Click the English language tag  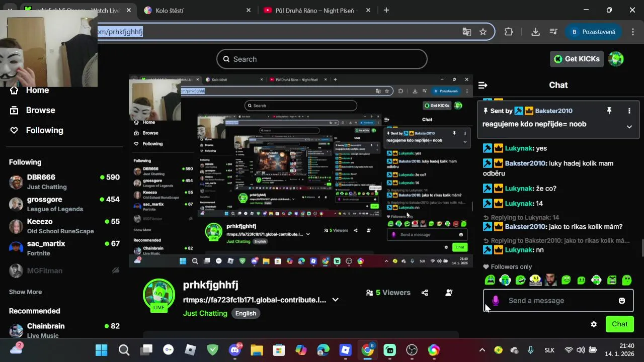[x=246, y=313]
